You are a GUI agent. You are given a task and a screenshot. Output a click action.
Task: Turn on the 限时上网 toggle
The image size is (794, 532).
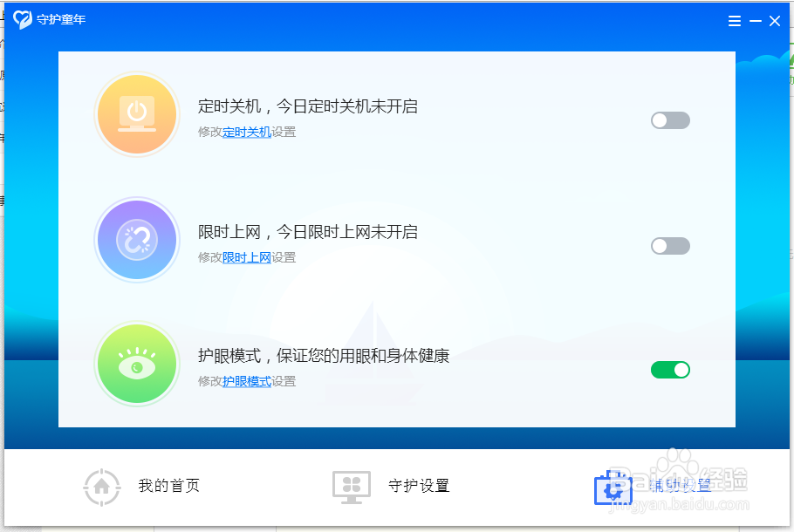coord(670,245)
